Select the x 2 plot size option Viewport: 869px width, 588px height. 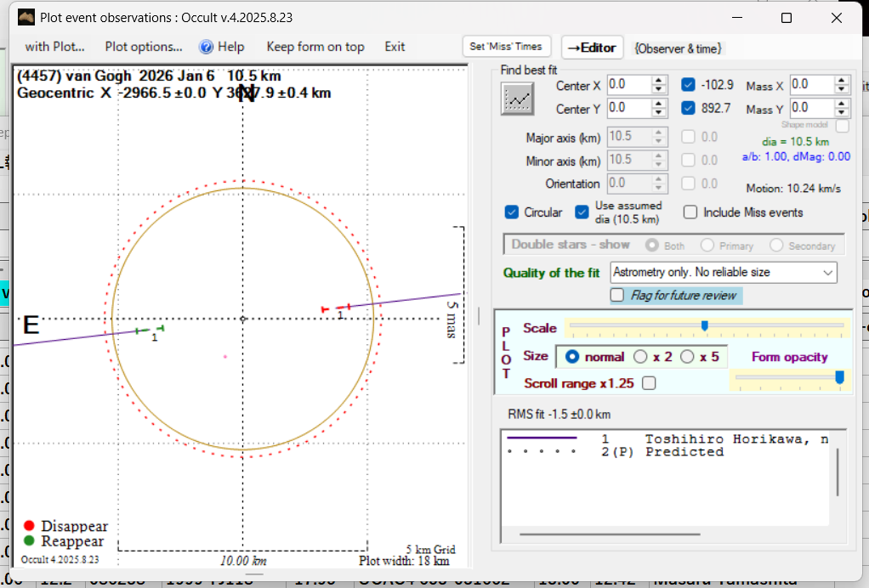[x=640, y=357]
